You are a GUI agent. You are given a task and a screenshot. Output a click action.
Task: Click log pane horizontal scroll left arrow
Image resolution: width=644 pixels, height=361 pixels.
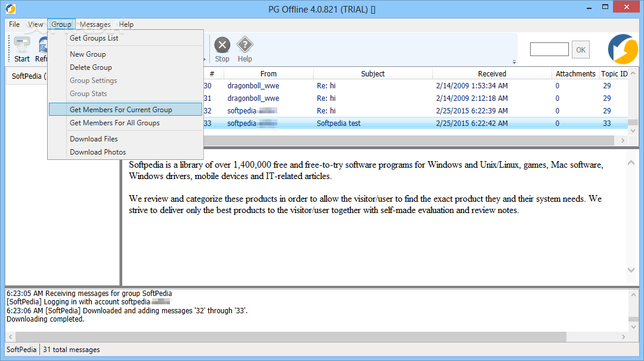point(10,337)
